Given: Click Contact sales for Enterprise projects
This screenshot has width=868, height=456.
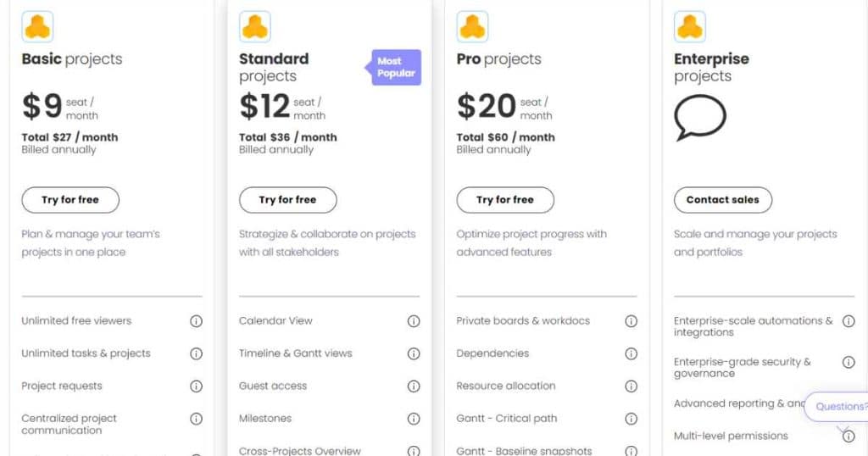Looking at the screenshot, I should pyautogui.click(x=723, y=200).
